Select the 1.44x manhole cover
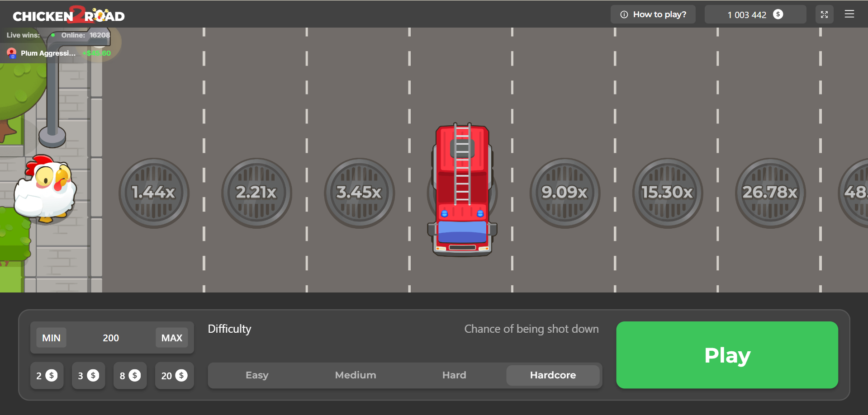The height and width of the screenshot is (415, 868). [154, 193]
